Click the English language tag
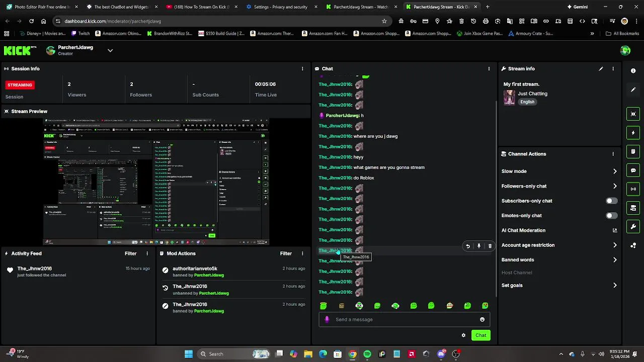Screen dimensions: 644x362 pos(527,102)
